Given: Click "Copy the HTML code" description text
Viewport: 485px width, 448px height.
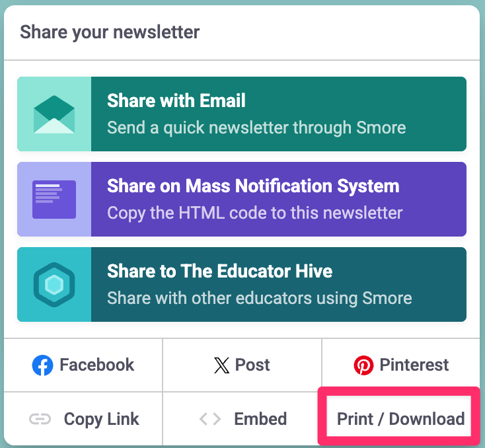Looking at the screenshot, I should 254,213.
